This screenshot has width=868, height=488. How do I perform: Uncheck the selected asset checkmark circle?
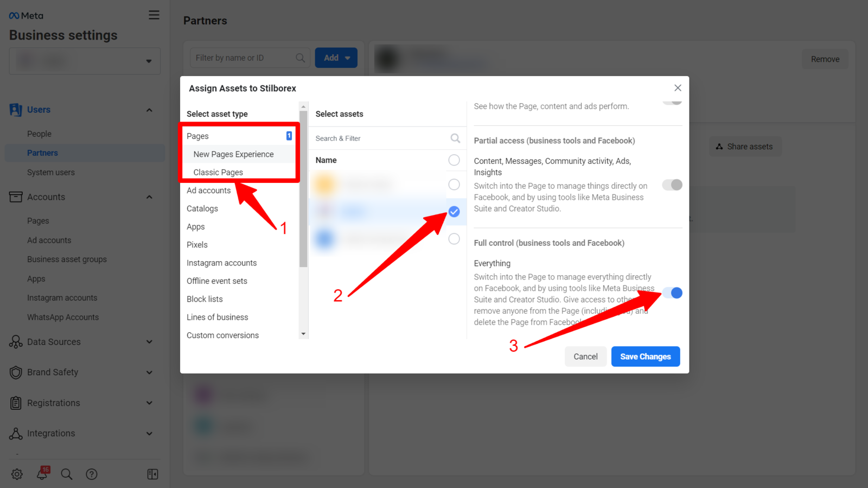(x=454, y=212)
